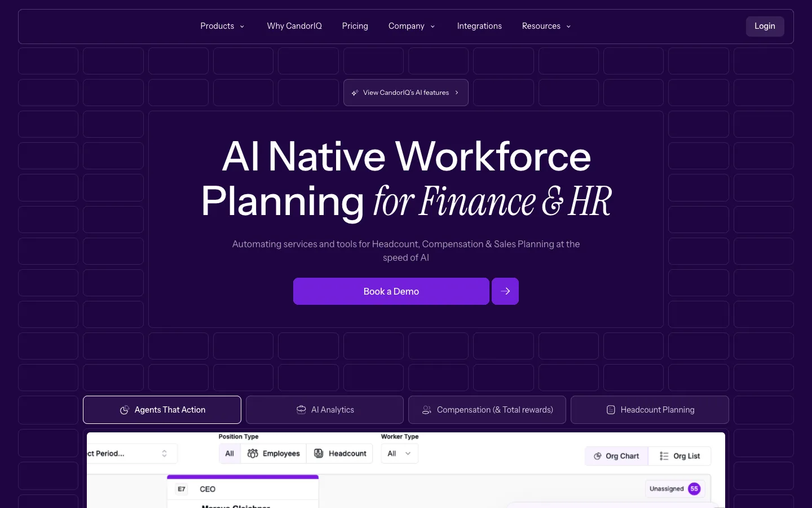812x508 pixels.
Task: Click the AI Native Workforce Planning headline
Action: (406, 178)
